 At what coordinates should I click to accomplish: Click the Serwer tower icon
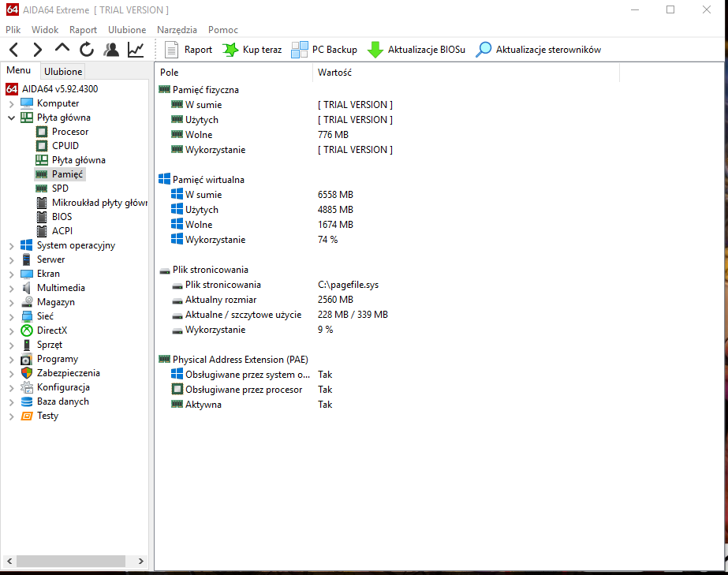tap(27, 259)
